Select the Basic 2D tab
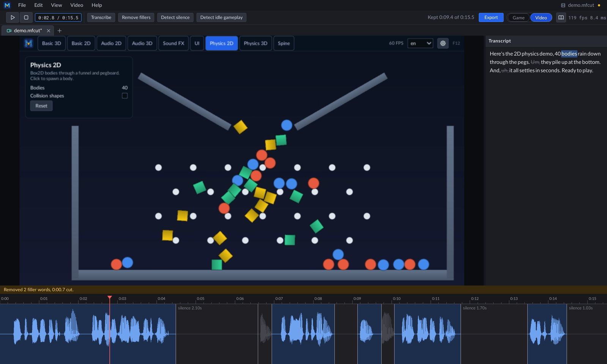 click(81, 43)
